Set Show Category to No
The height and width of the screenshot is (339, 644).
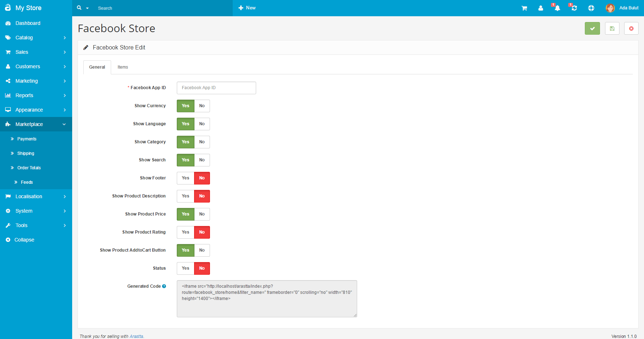tap(202, 142)
